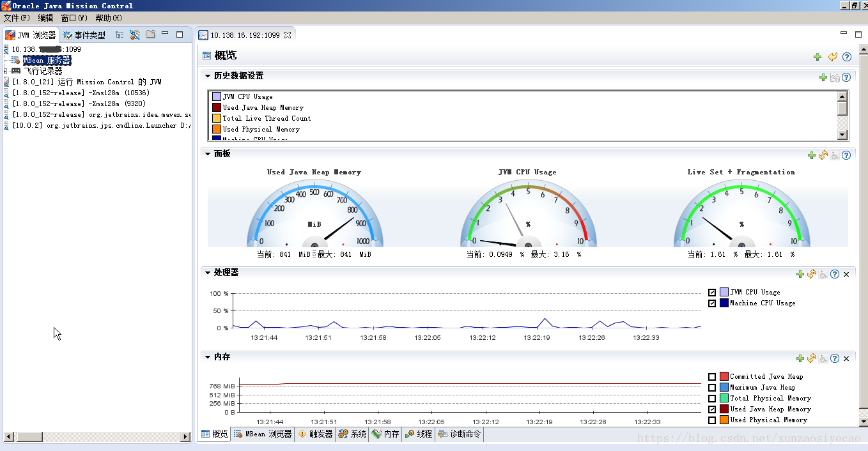Open the 文件(F) menu

tap(17, 18)
